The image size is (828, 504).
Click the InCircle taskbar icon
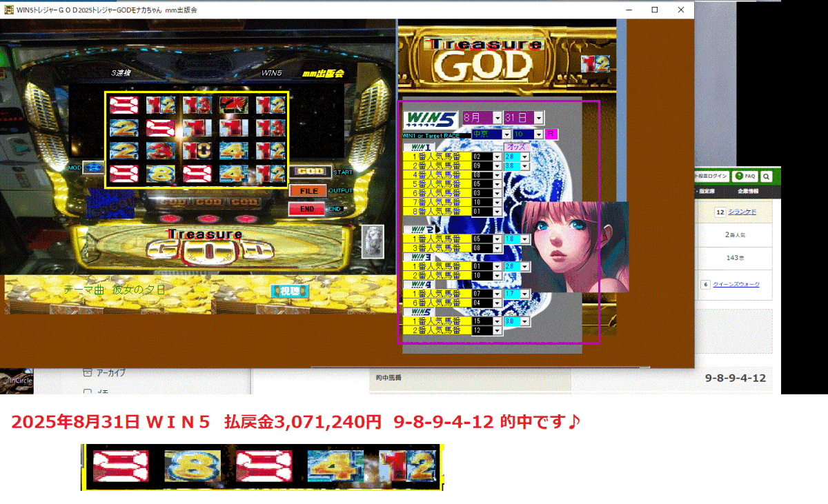click(16, 383)
